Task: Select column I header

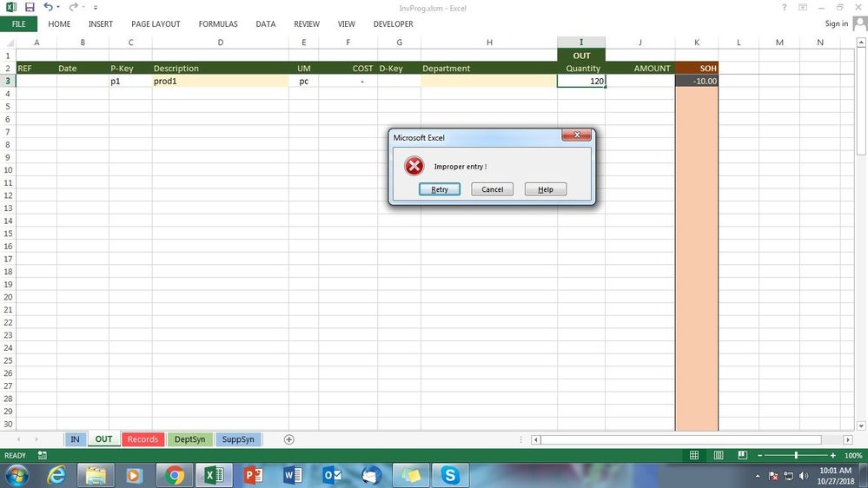Action: pos(581,42)
